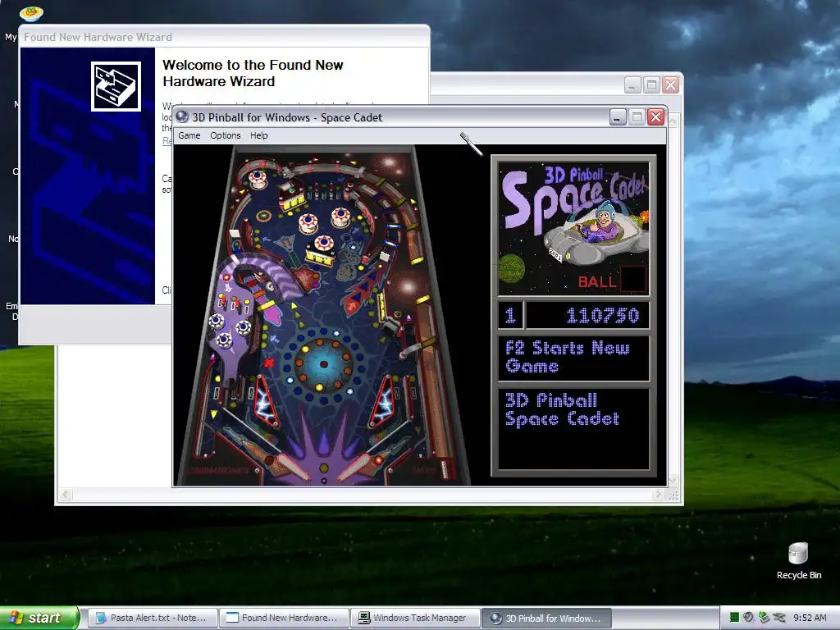
Task: Click the "Welcome to the Found New Hardware Wizard" heading
Action: pos(253,73)
